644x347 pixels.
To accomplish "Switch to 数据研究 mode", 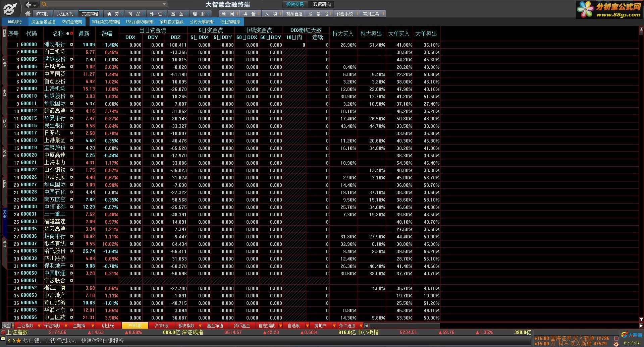I will click(x=322, y=4).
